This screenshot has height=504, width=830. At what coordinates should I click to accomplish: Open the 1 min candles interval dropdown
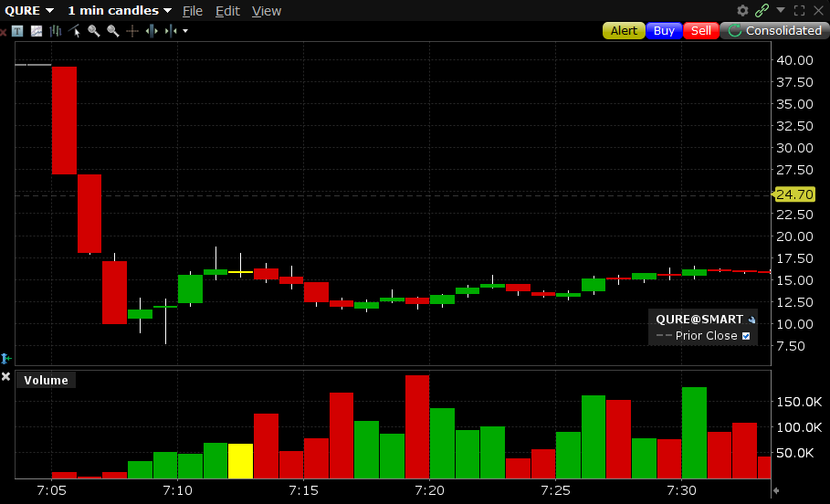tap(120, 11)
